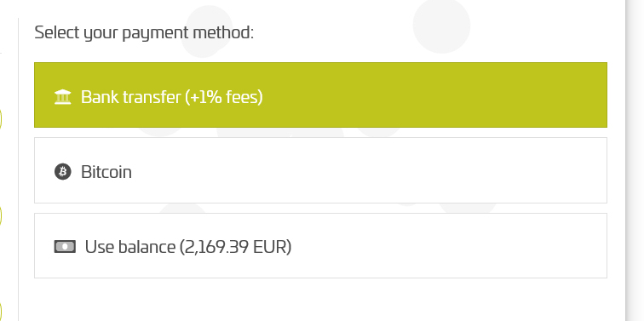Viewport: 644px width, 321px height.
Task: Click the partial green circle beside Bank transfer
Action: coord(1,119)
